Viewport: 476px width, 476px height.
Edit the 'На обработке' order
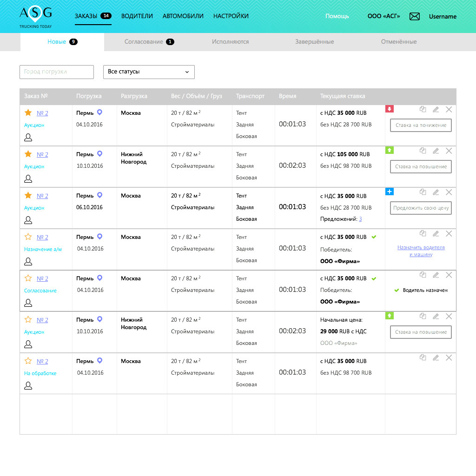pos(436,357)
